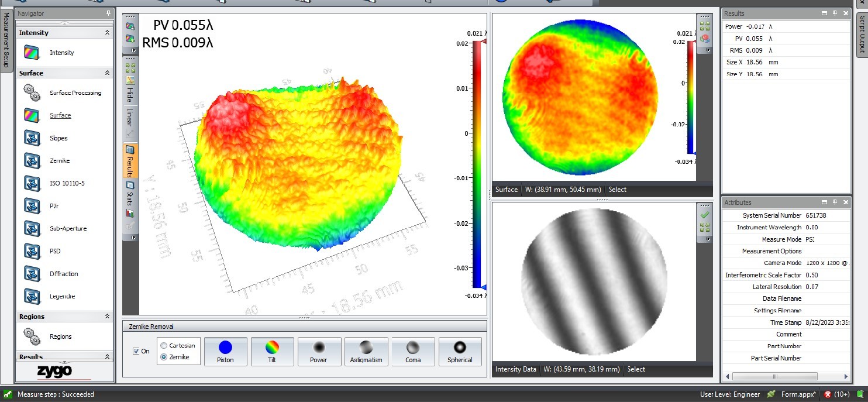
Task: Open the Surface plot Select dropdown
Action: [x=617, y=190]
